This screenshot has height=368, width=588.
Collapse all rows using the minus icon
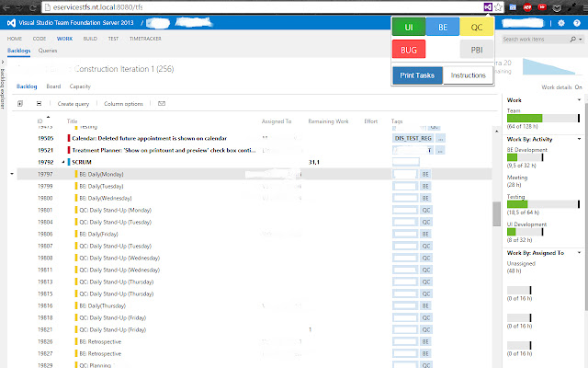pos(39,104)
